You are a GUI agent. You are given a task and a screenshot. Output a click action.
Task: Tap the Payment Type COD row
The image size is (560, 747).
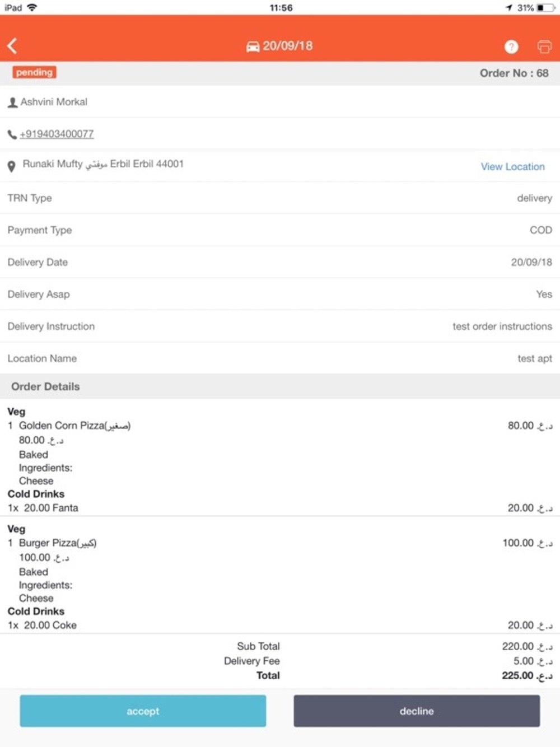(280, 230)
